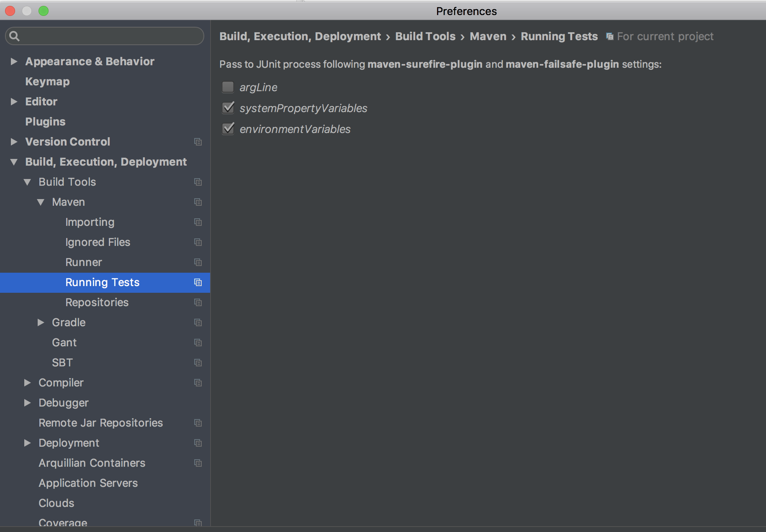Image resolution: width=766 pixels, height=532 pixels.
Task: Maximize the Preferences window
Action: pyautogui.click(x=44, y=11)
